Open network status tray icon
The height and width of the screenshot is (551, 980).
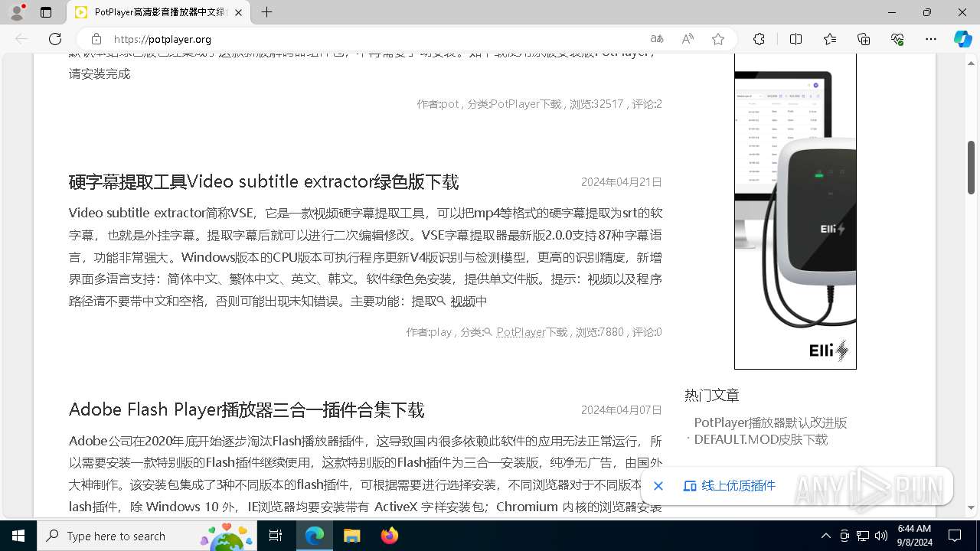click(x=863, y=536)
